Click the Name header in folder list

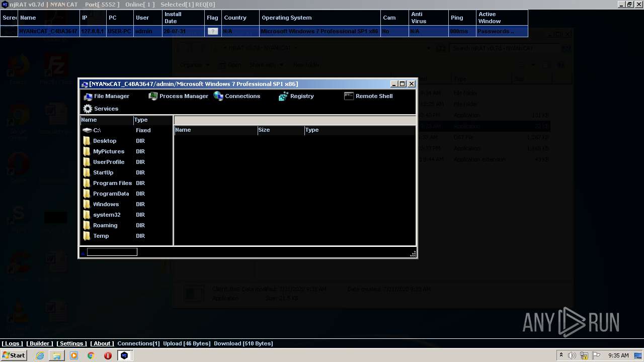[106, 120]
